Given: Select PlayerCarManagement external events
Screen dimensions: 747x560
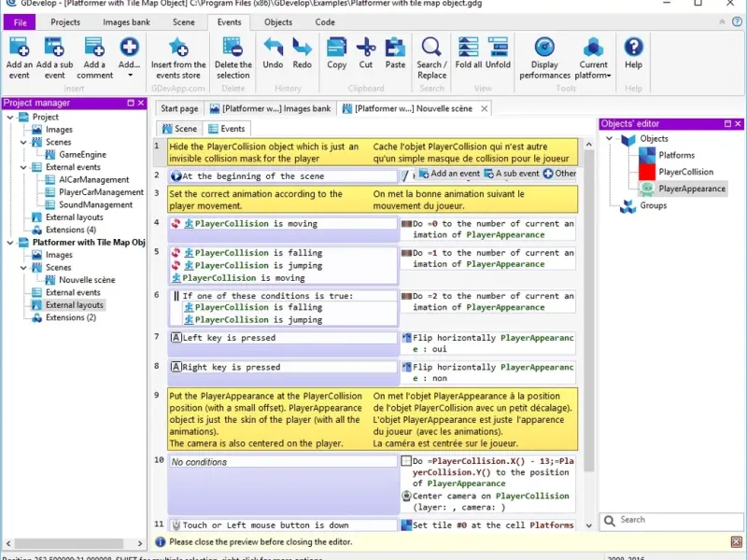Looking at the screenshot, I should 101,192.
